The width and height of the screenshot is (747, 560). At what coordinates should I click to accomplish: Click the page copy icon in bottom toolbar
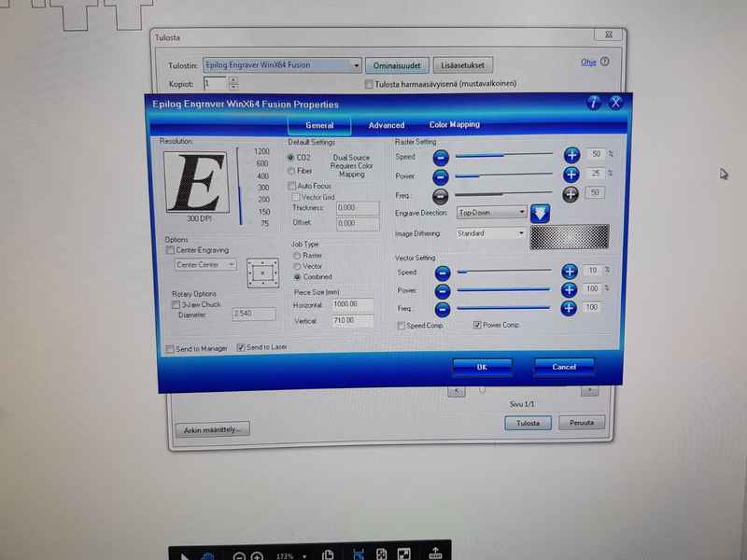coord(328,554)
